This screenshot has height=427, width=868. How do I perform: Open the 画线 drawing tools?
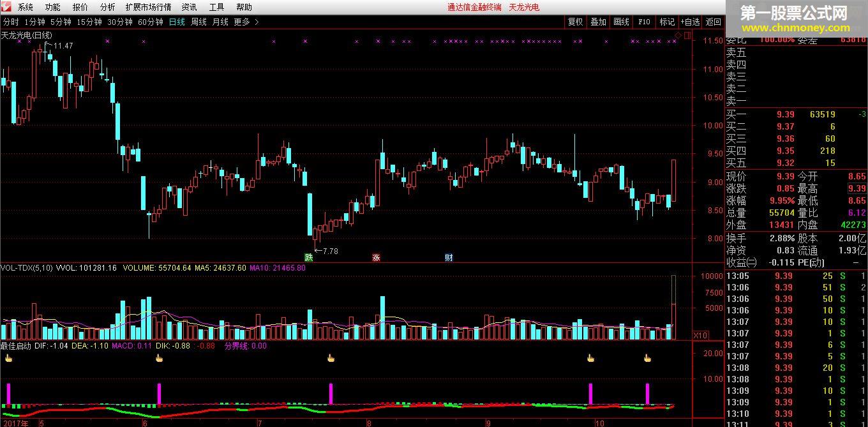tap(621, 22)
